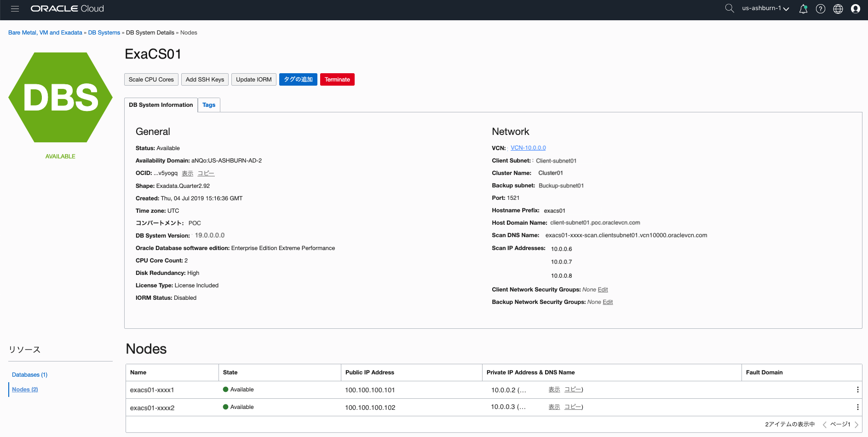Image resolution: width=868 pixels, height=437 pixels.
Task: Open the user profile avatar icon
Action: [x=856, y=9]
